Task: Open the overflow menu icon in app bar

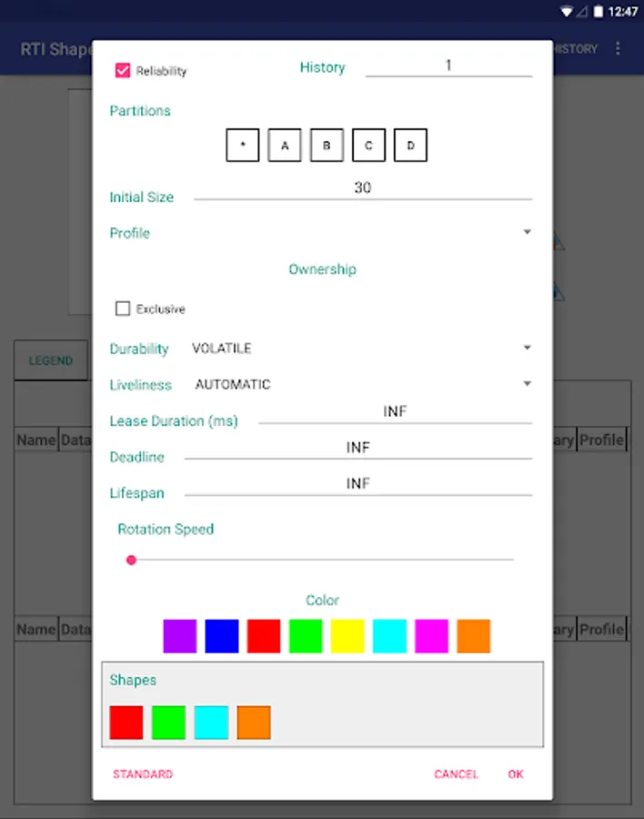Action: coord(618,48)
